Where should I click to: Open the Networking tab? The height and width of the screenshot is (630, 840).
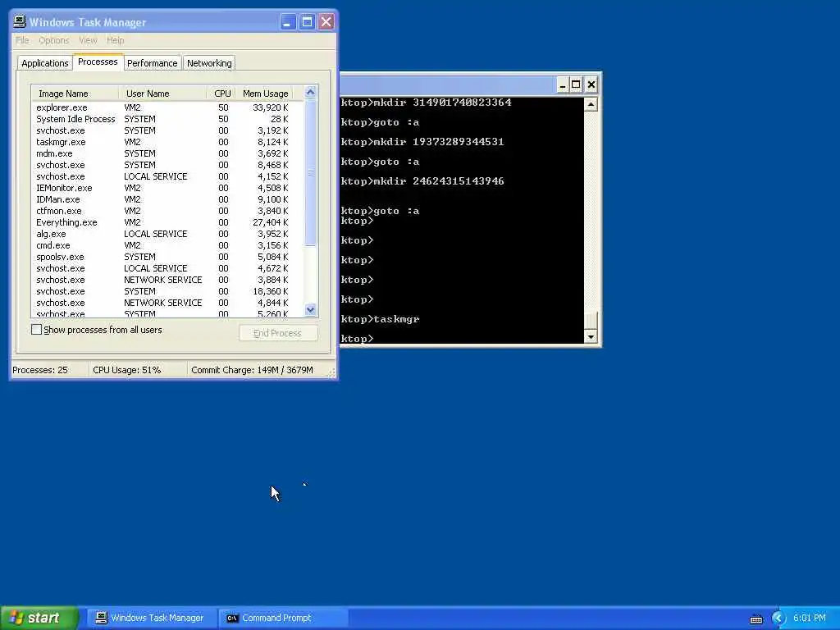[209, 63]
